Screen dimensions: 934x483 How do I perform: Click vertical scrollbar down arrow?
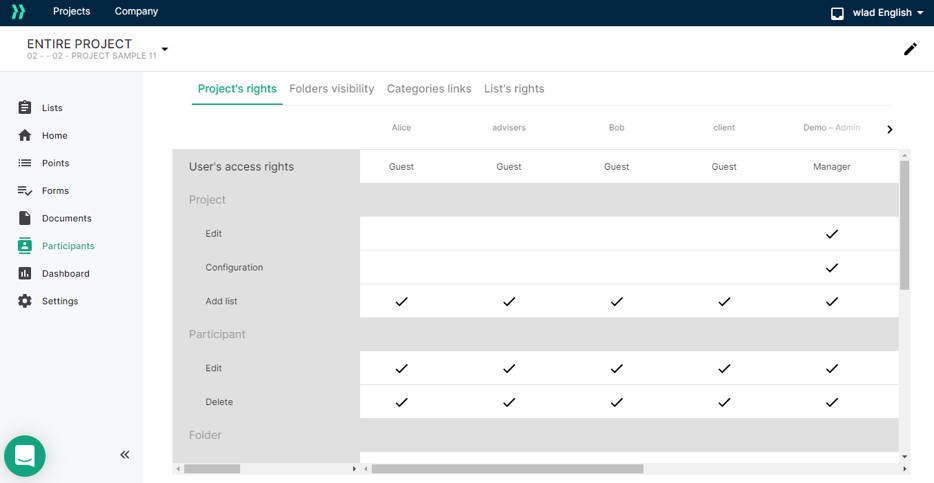[905, 457]
